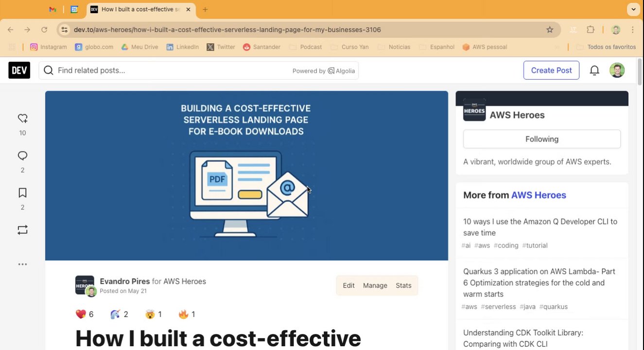
Task: Click the browser address bar URL
Action: (227, 30)
